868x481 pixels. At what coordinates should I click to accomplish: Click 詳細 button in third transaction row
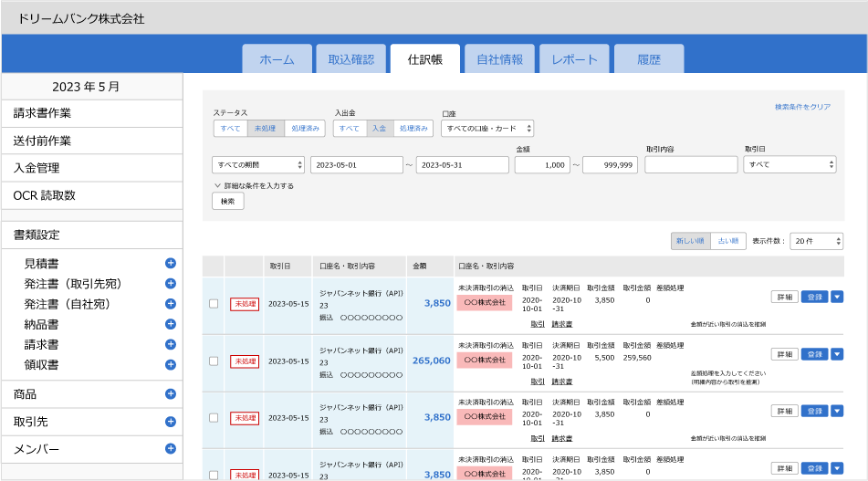784,412
